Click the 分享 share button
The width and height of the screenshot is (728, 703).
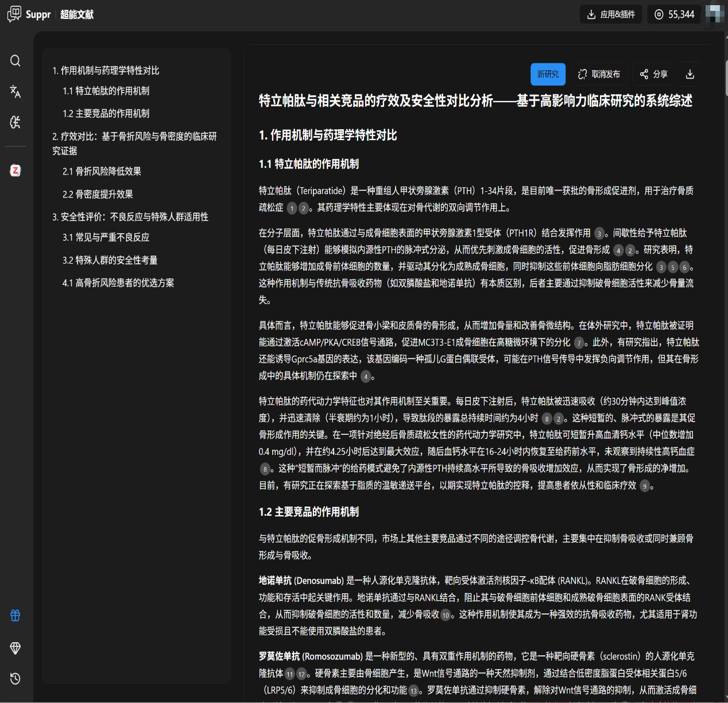click(x=654, y=74)
